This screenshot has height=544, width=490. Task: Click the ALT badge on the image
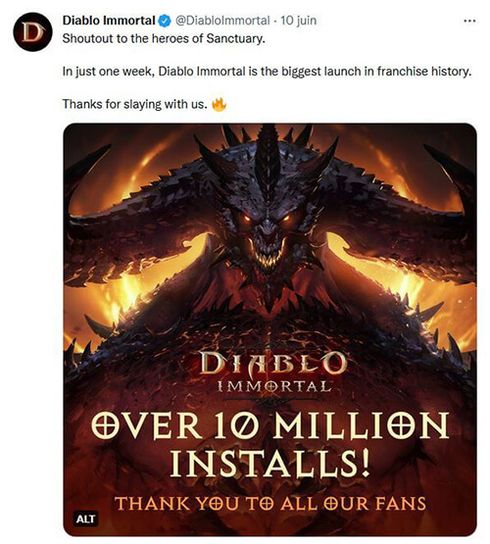[85, 519]
